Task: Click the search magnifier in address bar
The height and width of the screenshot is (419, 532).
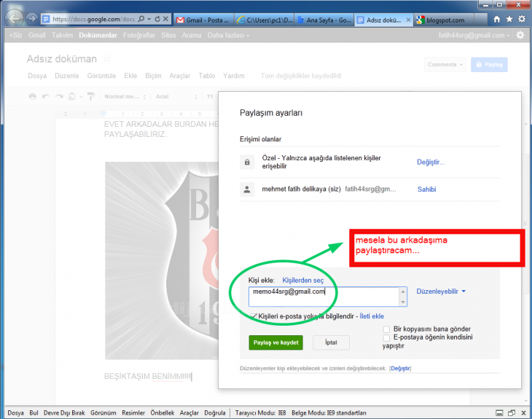Action: pyautogui.click(x=141, y=19)
